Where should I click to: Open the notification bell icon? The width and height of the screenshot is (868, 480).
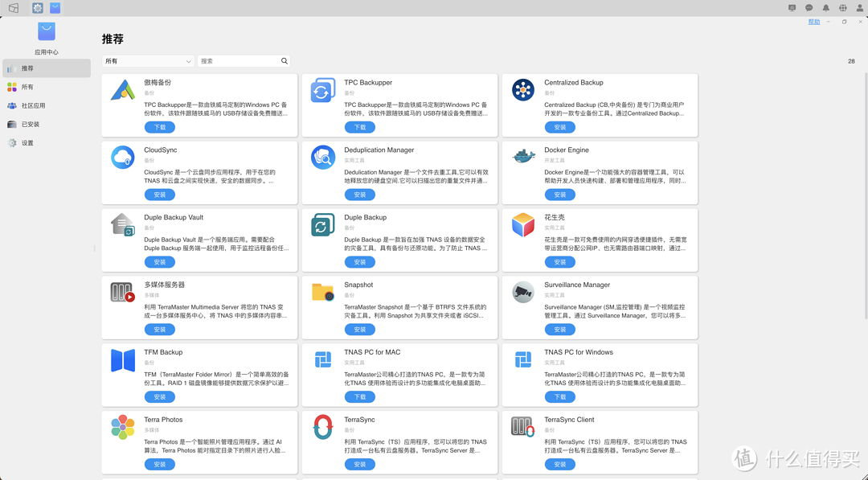click(826, 7)
